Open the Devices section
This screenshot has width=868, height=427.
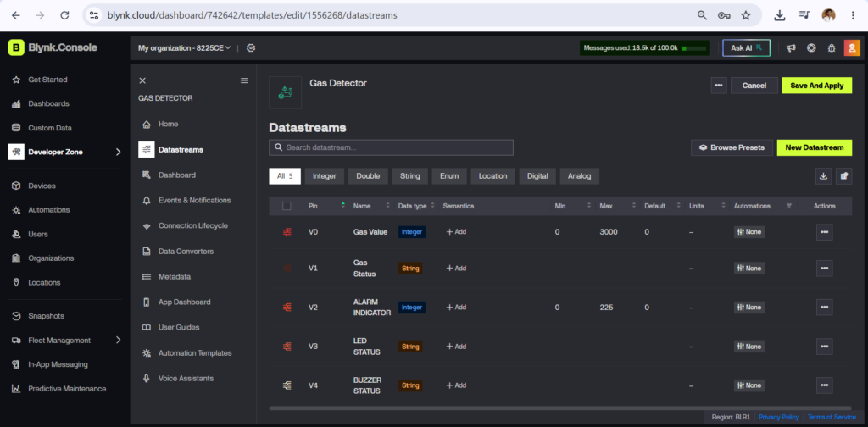34,186
